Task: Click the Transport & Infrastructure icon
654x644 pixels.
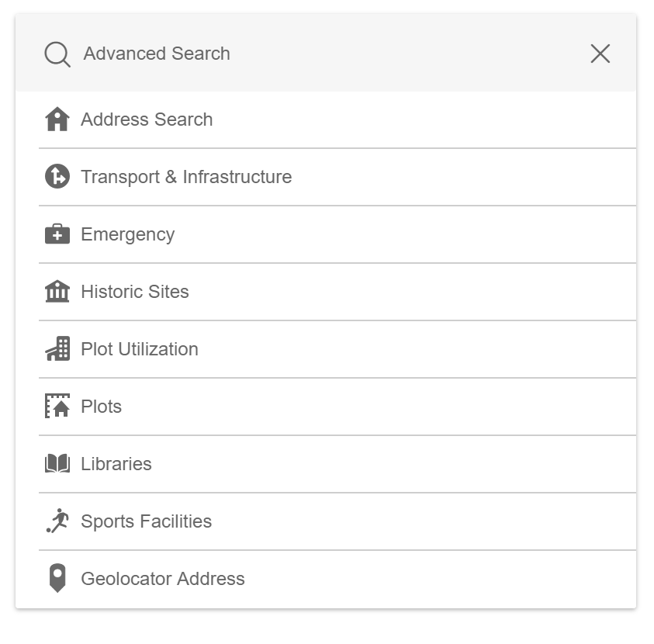Action: 57,177
